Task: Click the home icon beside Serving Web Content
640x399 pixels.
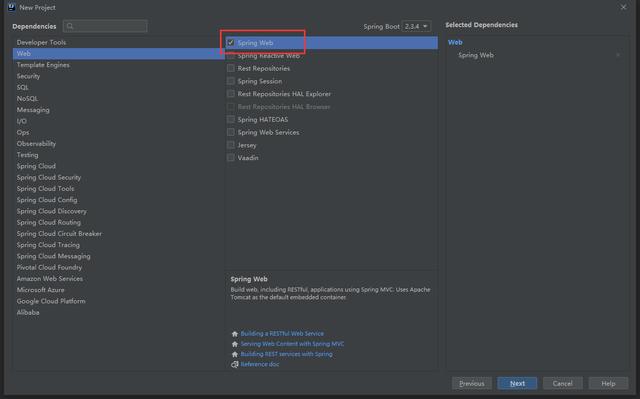Action: pos(235,344)
